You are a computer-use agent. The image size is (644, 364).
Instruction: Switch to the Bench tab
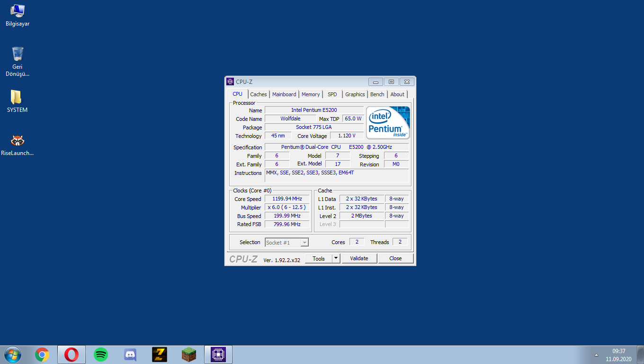(x=377, y=94)
